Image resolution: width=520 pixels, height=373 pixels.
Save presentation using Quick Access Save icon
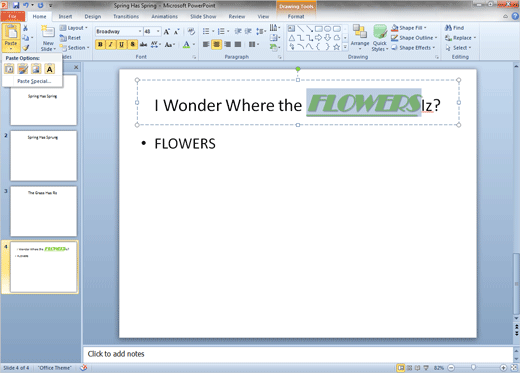click(x=16, y=5)
